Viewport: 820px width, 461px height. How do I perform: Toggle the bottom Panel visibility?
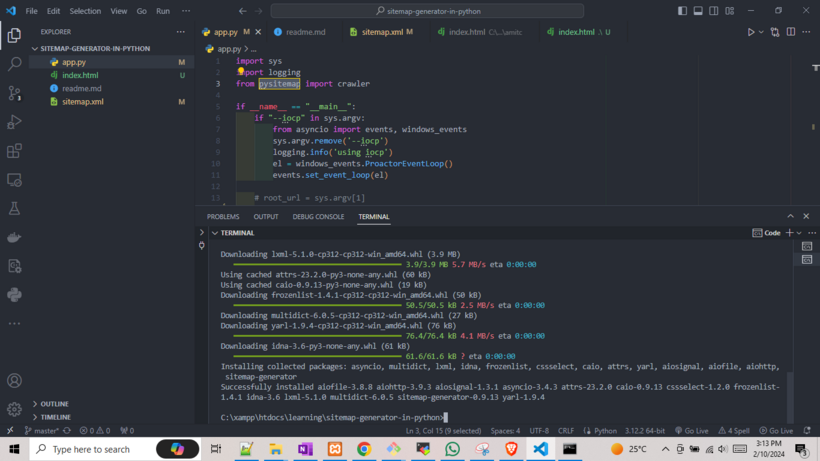[x=698, y=11]
